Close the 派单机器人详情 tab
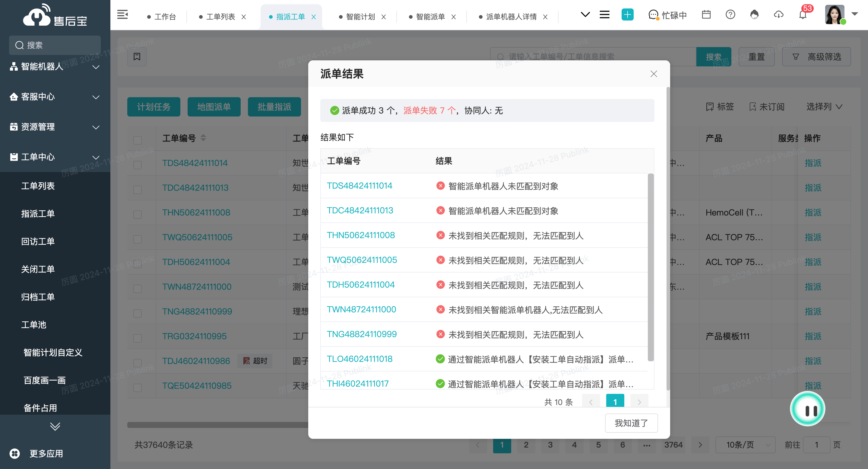The height and width of the screenshot is (469, 868). [545, 17]
